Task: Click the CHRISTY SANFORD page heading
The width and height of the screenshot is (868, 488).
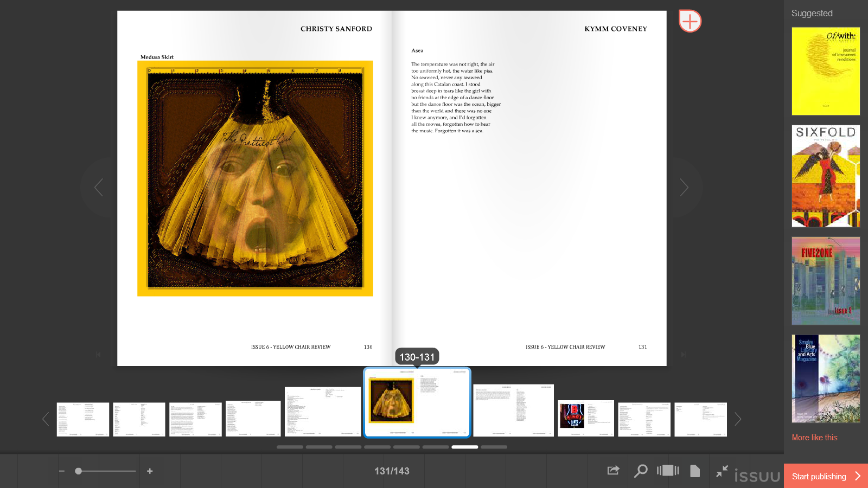Action: pos(336,29)
